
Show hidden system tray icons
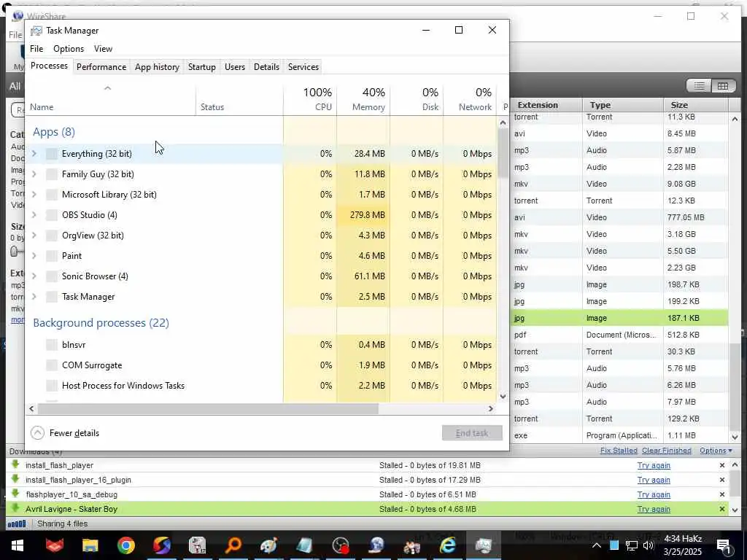tap(597, 545)
